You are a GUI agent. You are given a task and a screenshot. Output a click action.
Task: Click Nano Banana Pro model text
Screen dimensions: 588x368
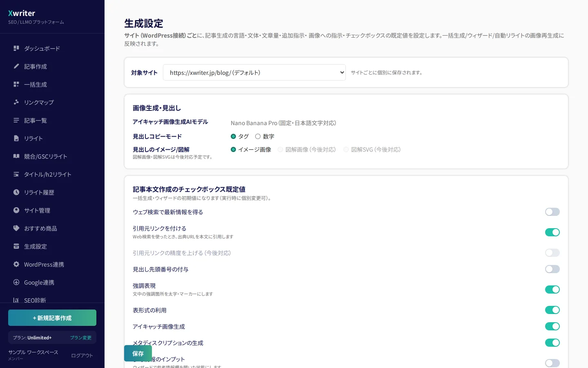[283, 123]
